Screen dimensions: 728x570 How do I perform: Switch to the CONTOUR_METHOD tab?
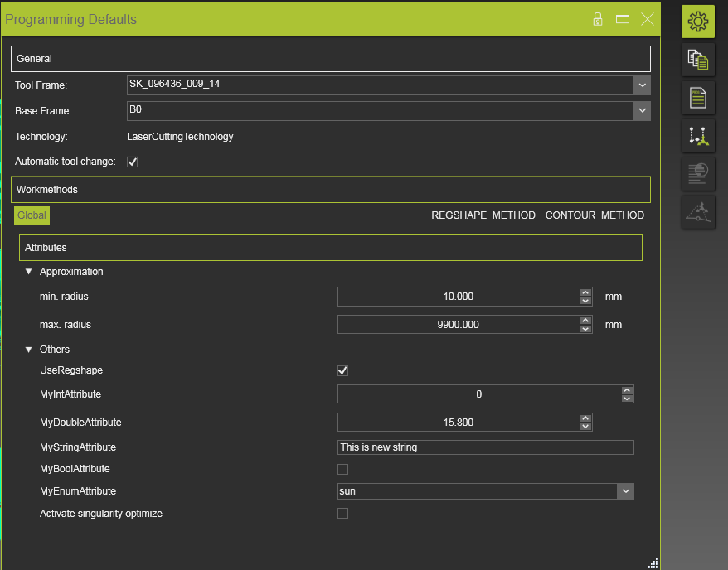595,215
